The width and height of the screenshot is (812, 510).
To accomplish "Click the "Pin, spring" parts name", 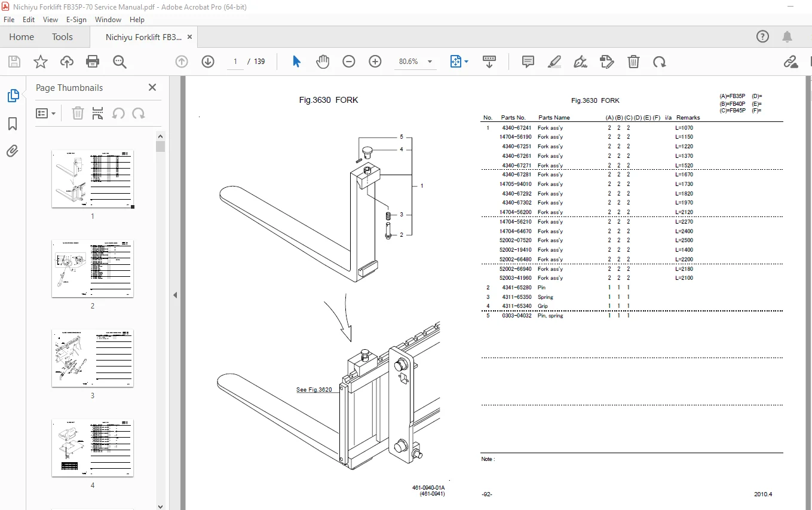I will 550,316.
